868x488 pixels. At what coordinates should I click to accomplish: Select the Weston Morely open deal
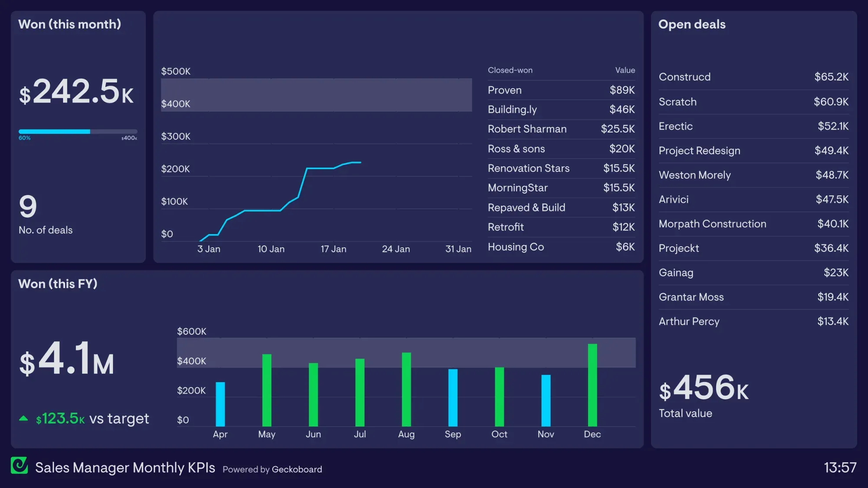tap(753, 175)
